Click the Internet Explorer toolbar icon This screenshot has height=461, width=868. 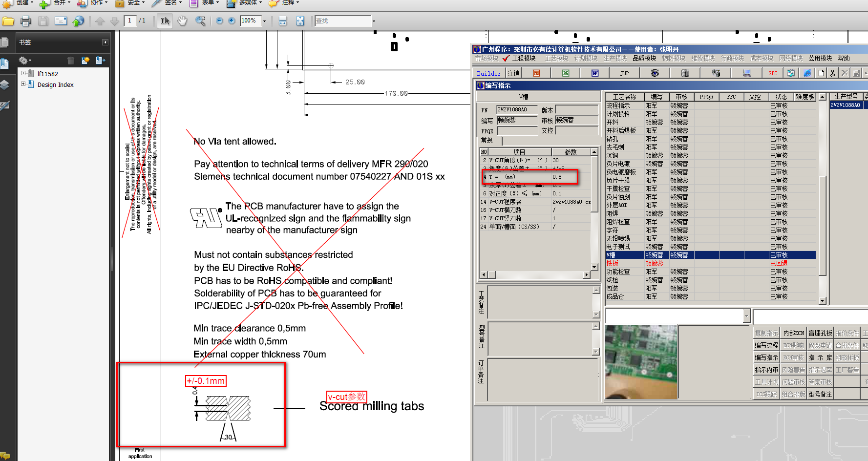[x=807, y=73]
